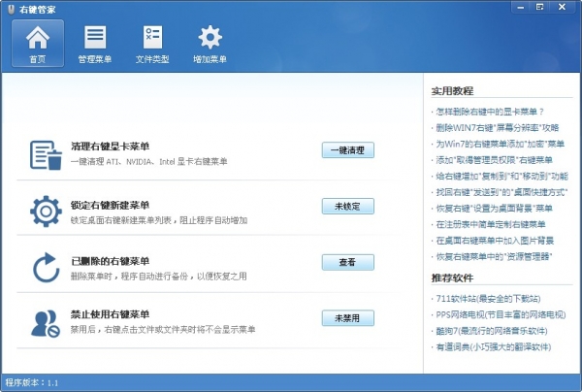Open the 有道词典 recommended software link
The width and height of the screenshot is (582, 392).
pyautogui.click(x=492, y=346)
